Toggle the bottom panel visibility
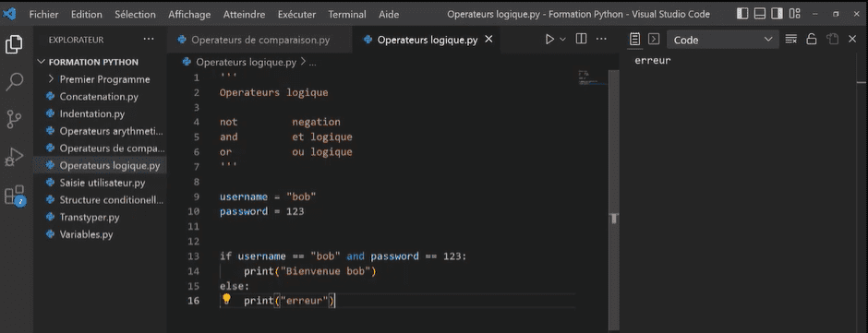 click(760, 14)
